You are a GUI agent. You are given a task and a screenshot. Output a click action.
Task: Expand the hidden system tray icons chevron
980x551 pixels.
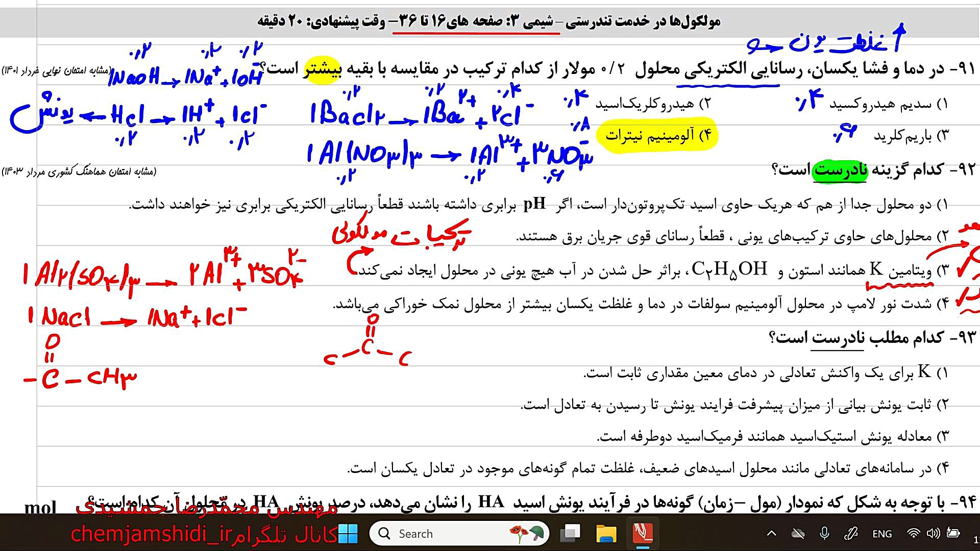pyautogui.click(x=771, y=534)
